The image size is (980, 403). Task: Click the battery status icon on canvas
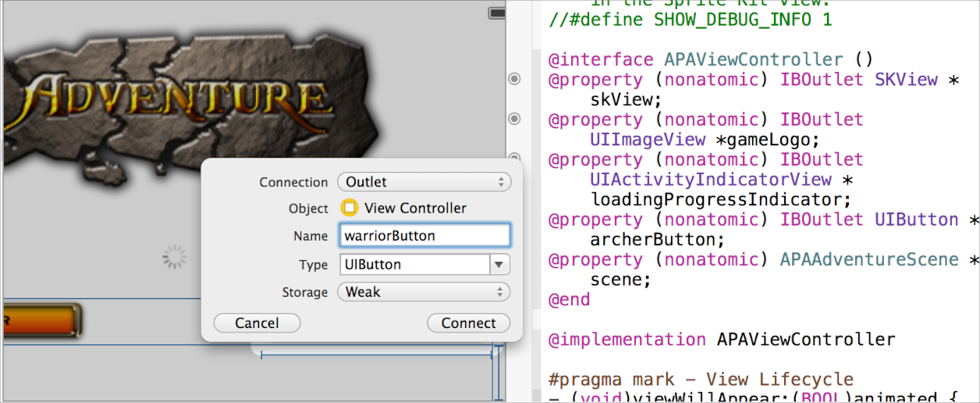click(x=496, y=12)
